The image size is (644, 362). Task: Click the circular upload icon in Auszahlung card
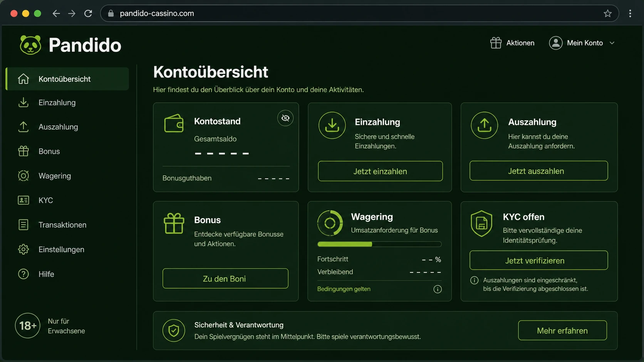point(484,125)
